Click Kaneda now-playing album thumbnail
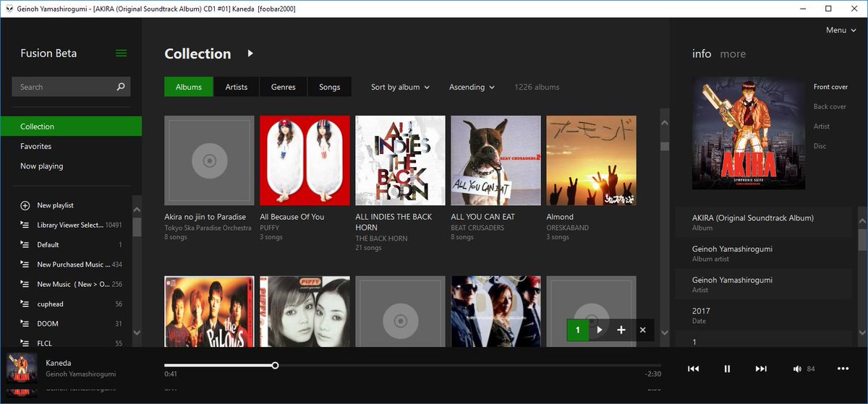Image resolution: width=868 pixels, height=404 pixels. coord(22,368)
